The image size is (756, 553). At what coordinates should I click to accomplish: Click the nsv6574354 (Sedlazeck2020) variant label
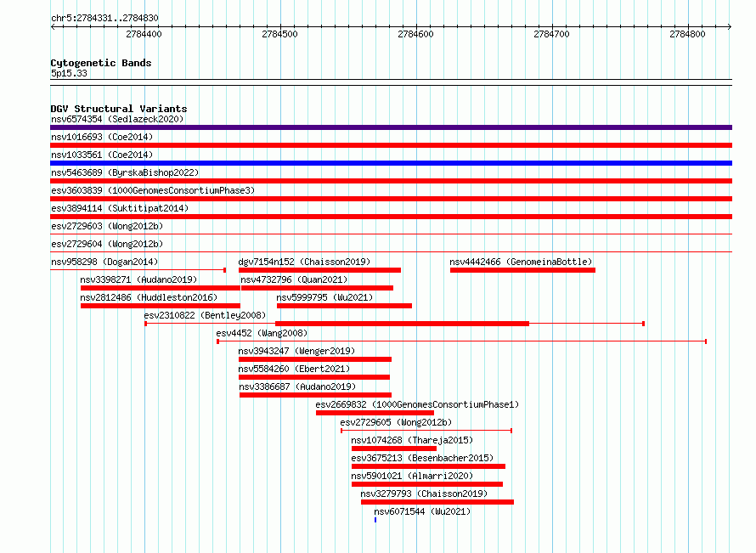tap(117, 119)
